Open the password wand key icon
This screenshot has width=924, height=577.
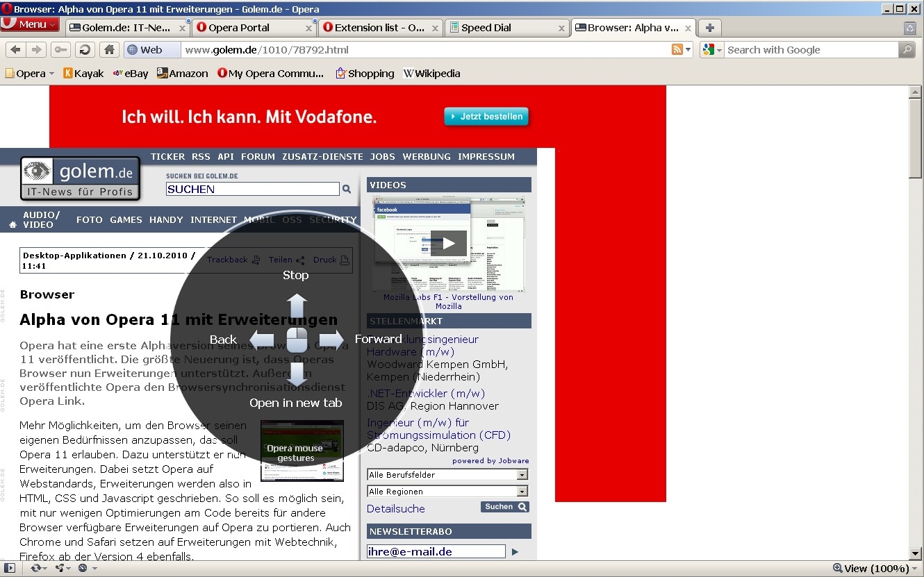coord(60,50)
